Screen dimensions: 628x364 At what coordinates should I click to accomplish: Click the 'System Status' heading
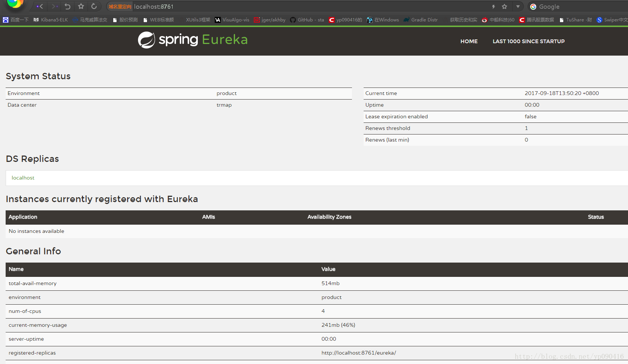pyautogui.click(x=38, y=76)
